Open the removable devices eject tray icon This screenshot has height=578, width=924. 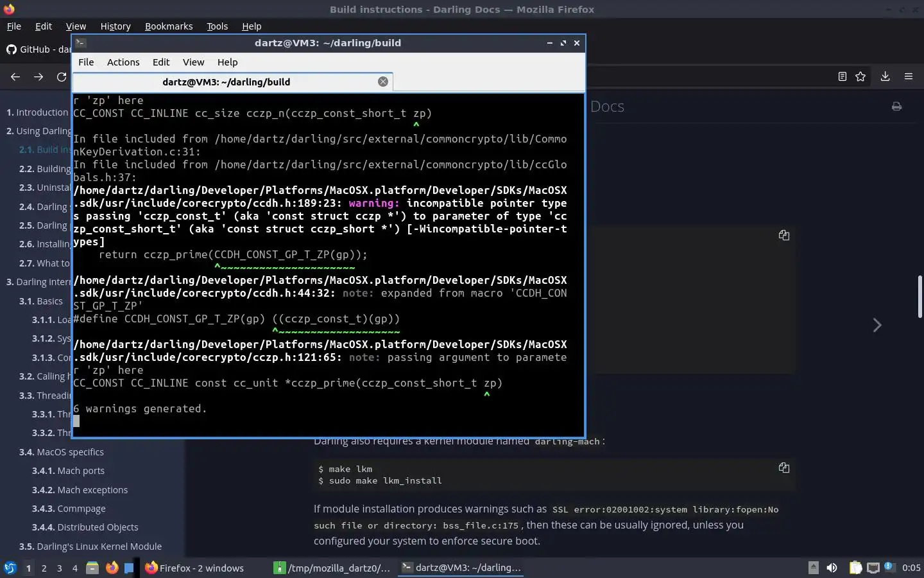point(813,568)
